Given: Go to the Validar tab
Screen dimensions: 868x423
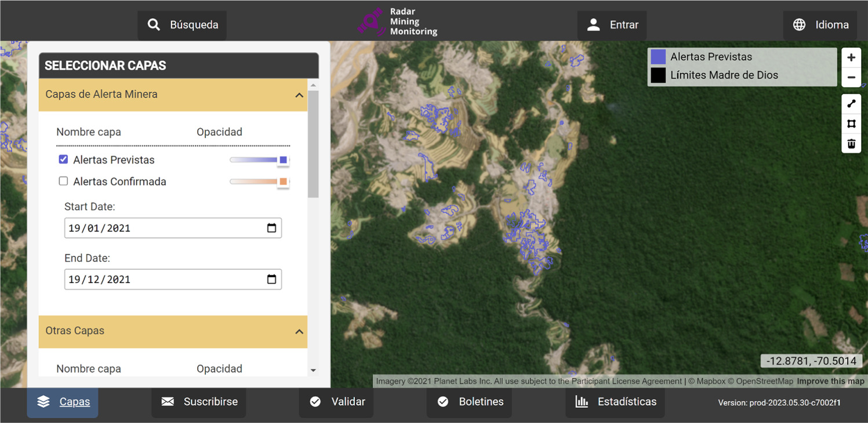Looking at the screenshot, I should (x=336, y=402).
